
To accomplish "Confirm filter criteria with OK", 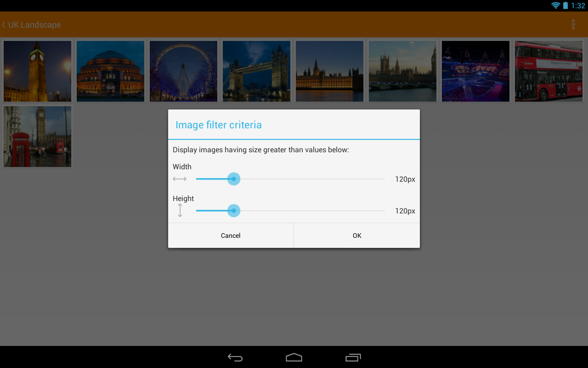I will click(x=357, y=236).
